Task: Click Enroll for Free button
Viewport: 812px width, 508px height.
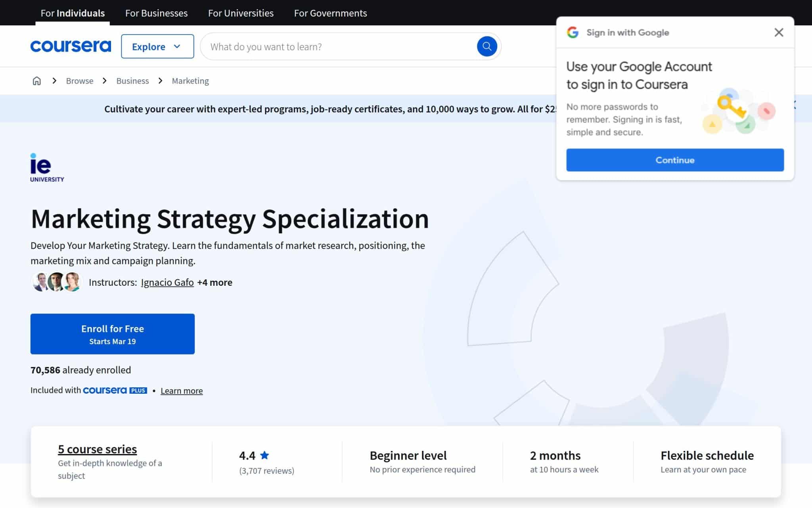Action: [113, 334]
